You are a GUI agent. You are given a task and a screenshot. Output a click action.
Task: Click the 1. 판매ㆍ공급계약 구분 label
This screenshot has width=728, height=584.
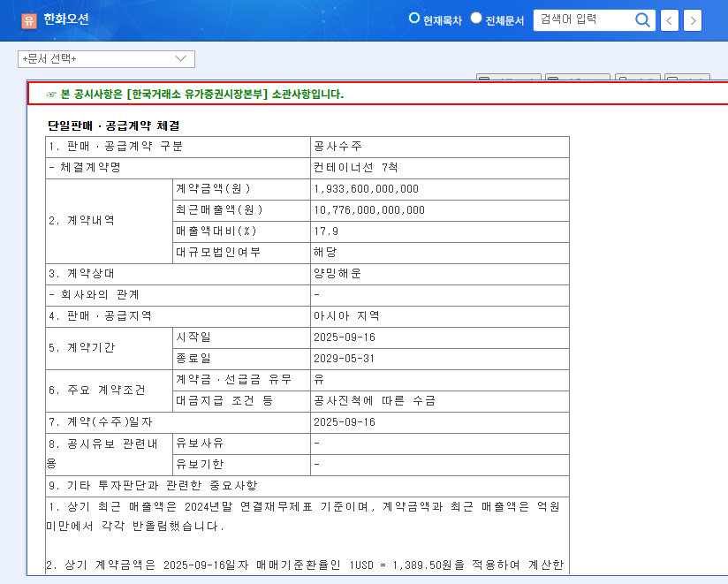[x=116, y=147]
